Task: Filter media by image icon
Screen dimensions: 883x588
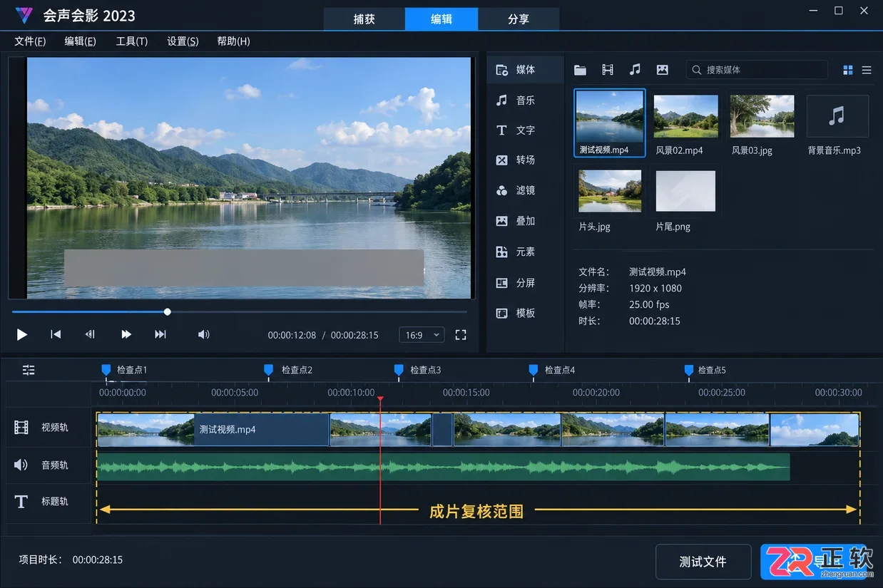Action: tap(663, 70)
